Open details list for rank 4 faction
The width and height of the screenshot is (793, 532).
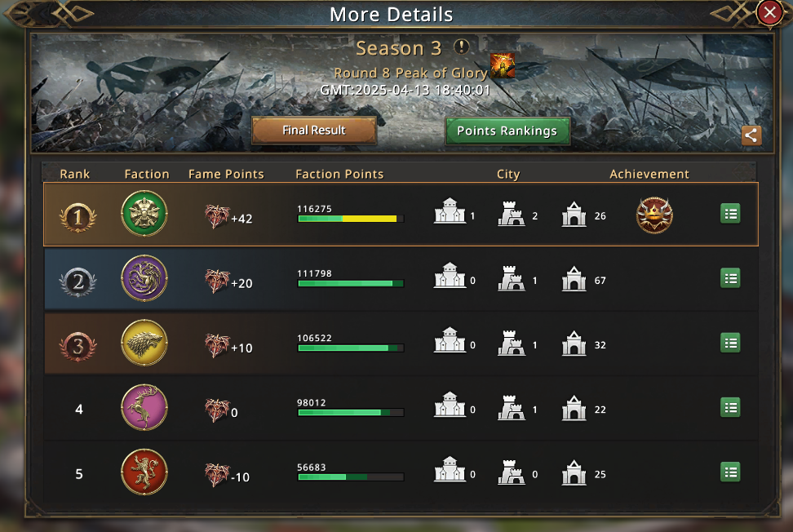[730, 408]
